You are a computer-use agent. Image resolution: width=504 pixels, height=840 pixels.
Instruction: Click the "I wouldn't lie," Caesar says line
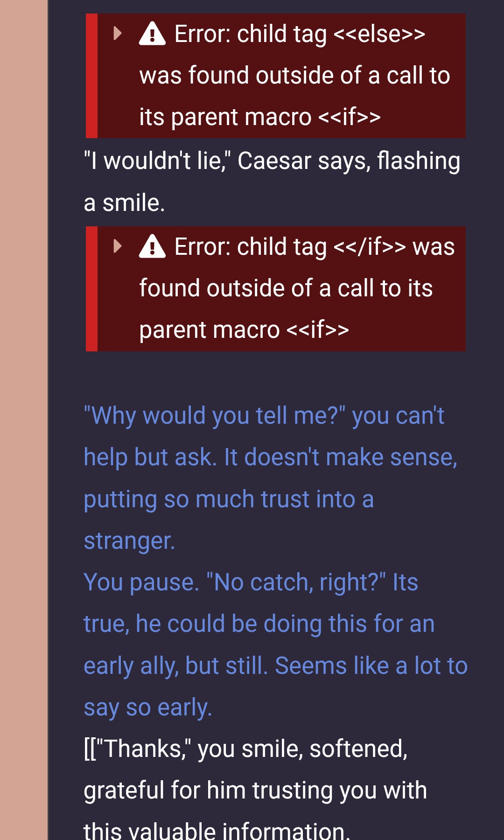[x=272, y=161]
